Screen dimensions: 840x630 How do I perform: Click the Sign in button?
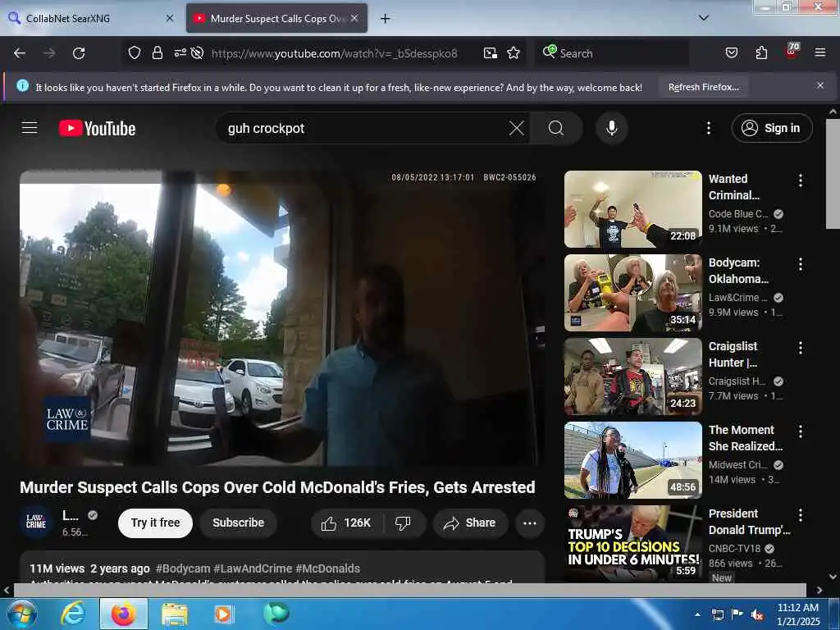point(771,128)
